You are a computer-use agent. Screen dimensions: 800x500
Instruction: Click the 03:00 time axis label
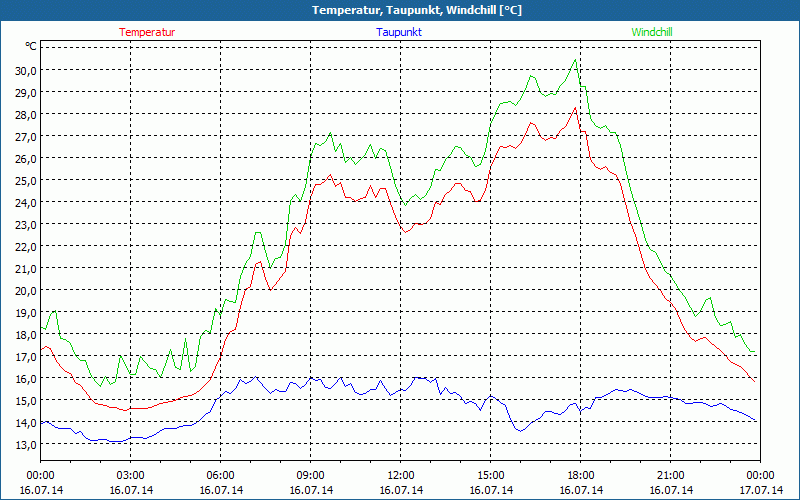point(131,476)
